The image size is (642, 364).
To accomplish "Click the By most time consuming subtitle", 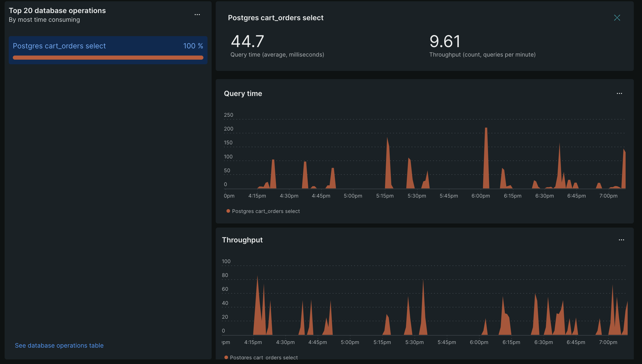I will tap(44, 20).
